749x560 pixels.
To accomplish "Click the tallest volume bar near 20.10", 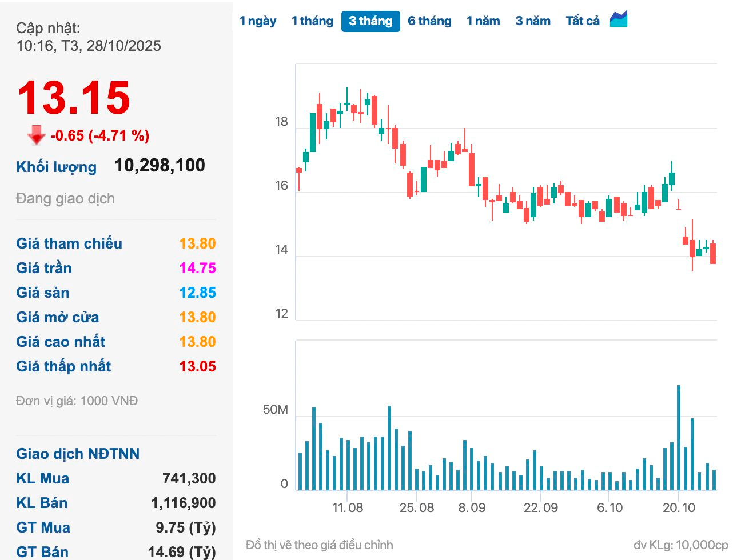I will pos(679,438).
